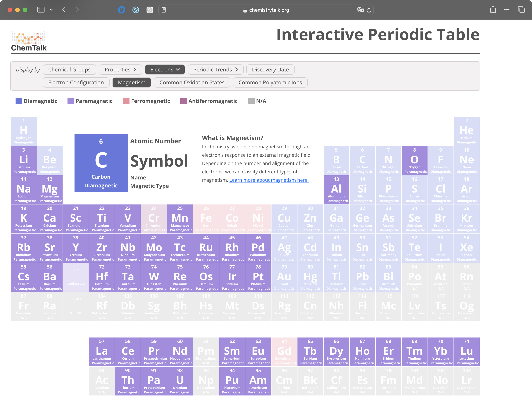Select the Manganese element tile
The height and width of the screenshot is (415, 532).
[180, 219]
